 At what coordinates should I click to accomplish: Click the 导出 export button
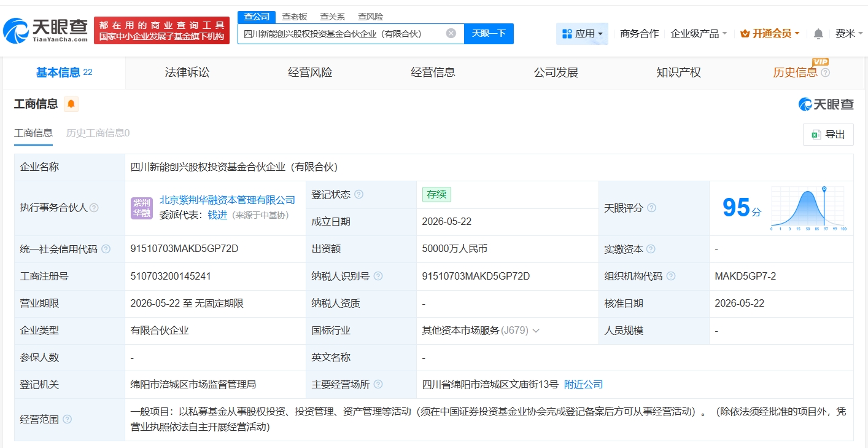click(x=828, y=135)
